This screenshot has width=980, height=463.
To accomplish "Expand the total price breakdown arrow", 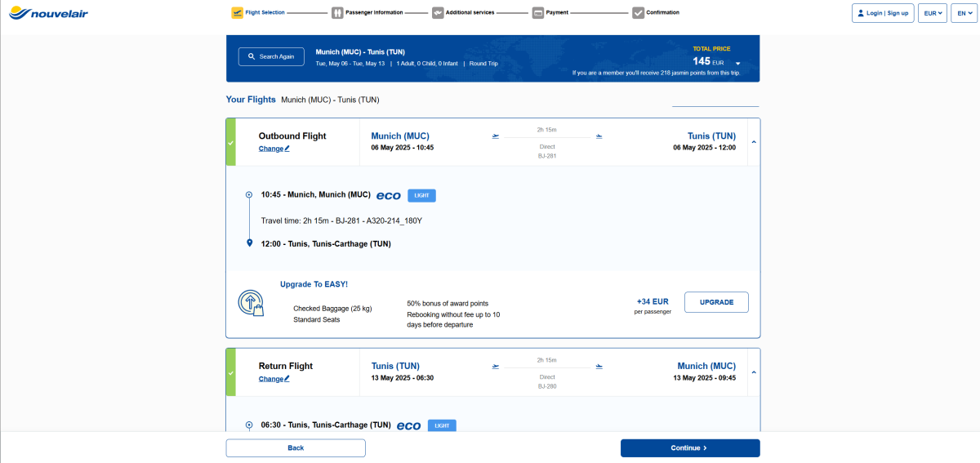I will tap(737, 63).
